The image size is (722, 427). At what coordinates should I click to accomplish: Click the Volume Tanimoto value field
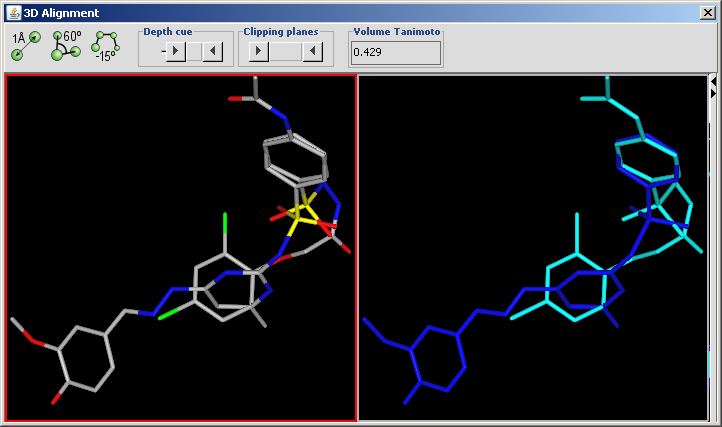coord(395,52)
